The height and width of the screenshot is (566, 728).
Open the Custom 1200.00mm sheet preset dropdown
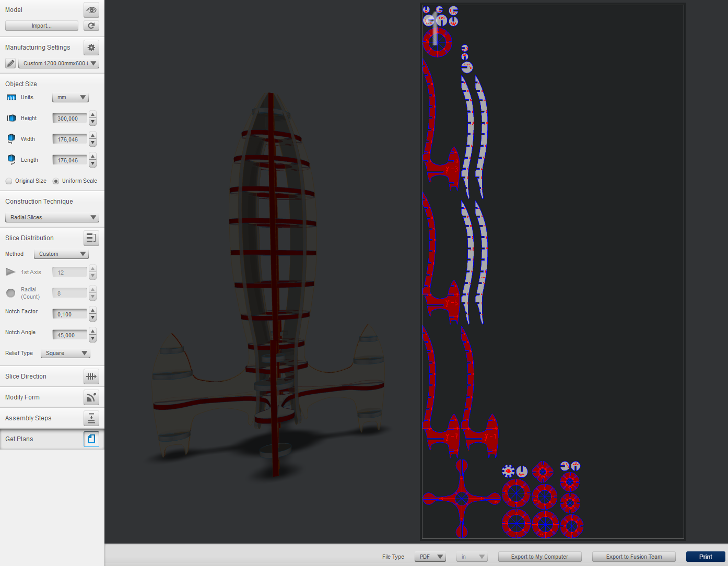(x=58, y=63)
